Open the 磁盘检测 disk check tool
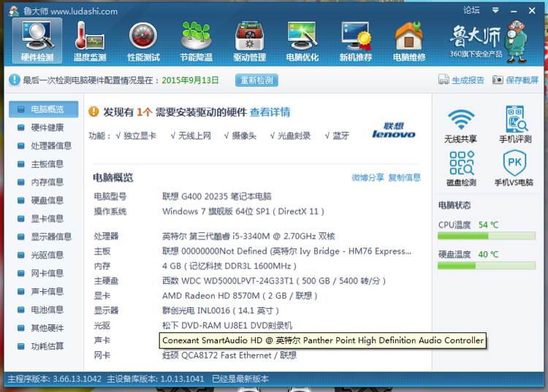 click(x=461, y=169)
